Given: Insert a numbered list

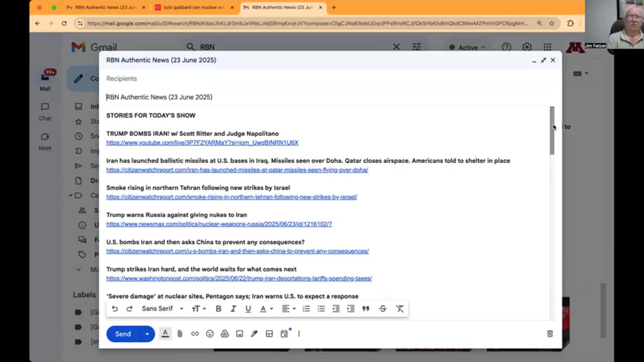Looking at the screenshot, I should coord(306,309).
